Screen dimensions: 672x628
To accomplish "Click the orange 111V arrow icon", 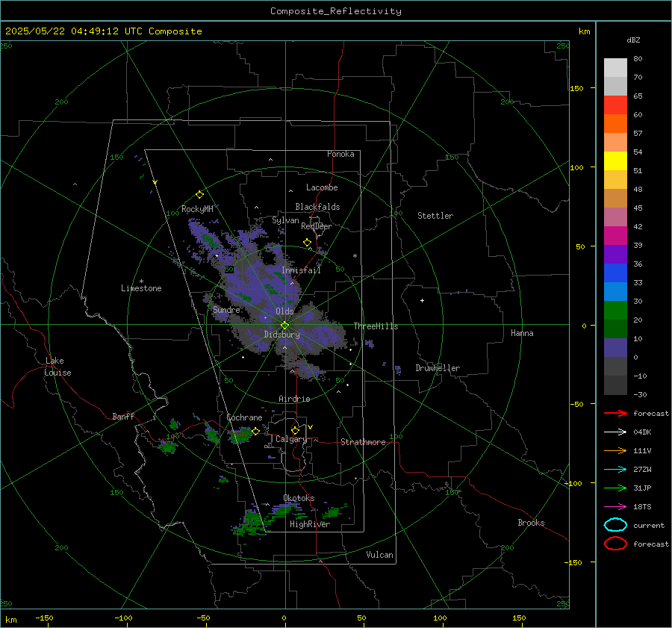I will pos(615,450).
